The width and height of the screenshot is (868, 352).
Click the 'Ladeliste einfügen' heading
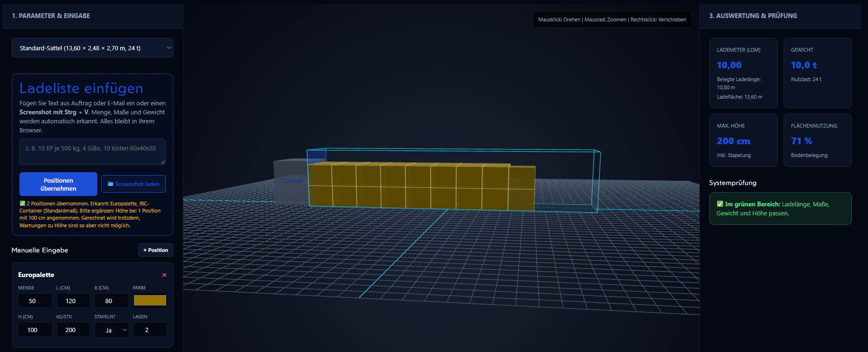[81, 88]
